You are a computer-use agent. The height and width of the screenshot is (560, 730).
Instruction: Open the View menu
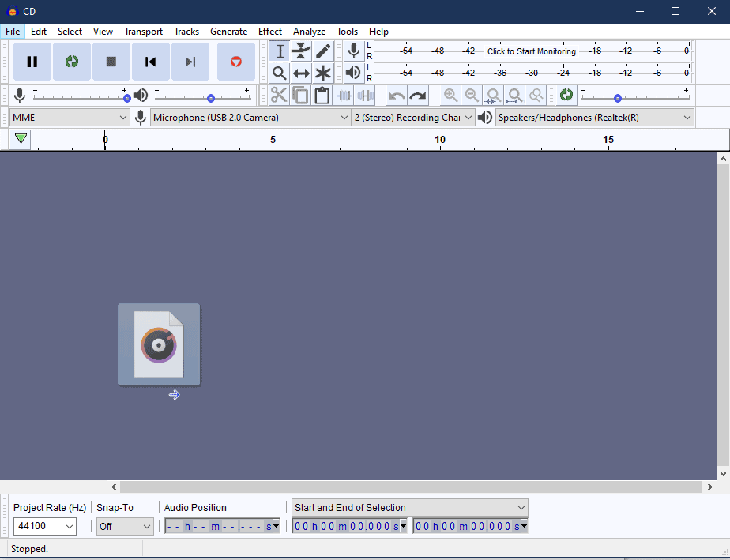pos(103,32)
